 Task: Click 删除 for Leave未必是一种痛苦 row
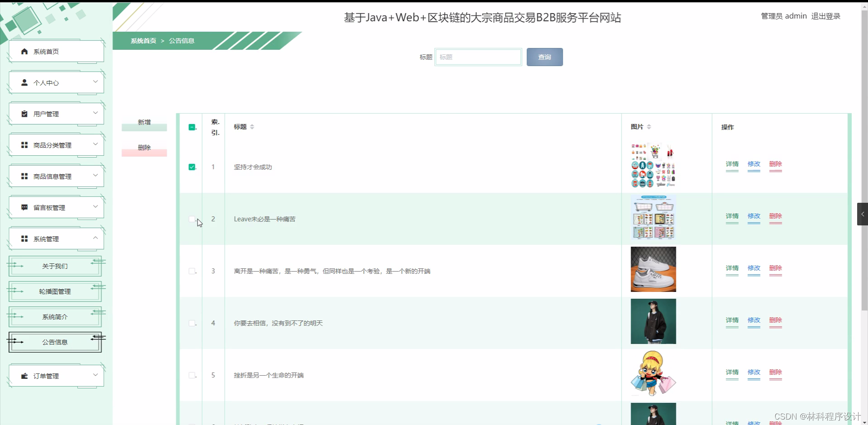775,216
